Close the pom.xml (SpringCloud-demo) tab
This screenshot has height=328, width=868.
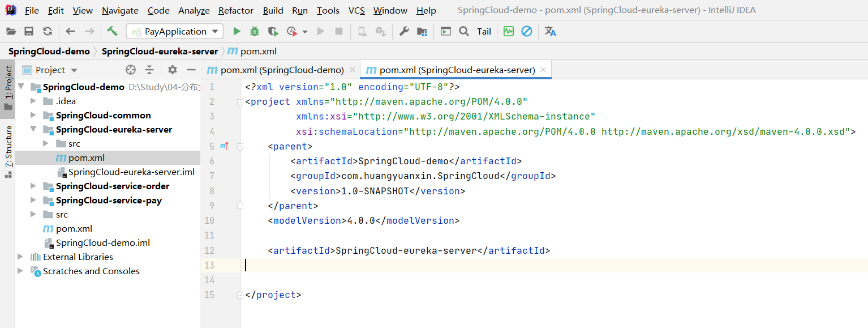pos(353,70)
